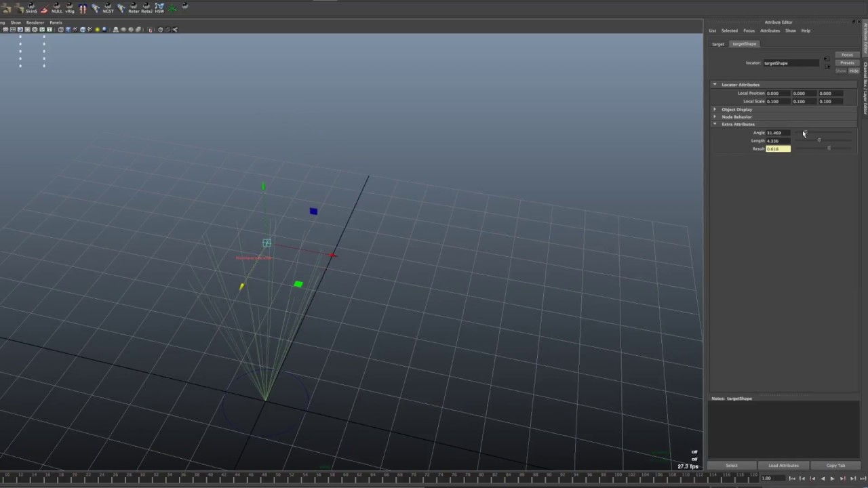Click the Select button at panel bottom
This screenshot has height=488, width=868.
pyautogui.click(x=731, y=466)
